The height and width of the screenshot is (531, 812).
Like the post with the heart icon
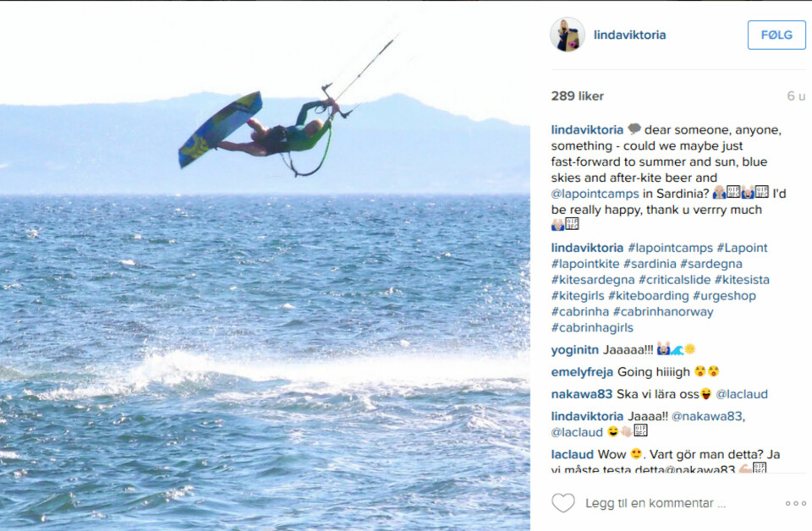coord(563,502)
